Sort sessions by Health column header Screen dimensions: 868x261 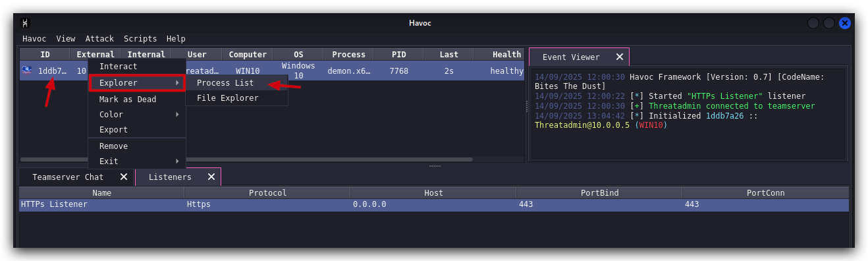(x=499, y=55)
